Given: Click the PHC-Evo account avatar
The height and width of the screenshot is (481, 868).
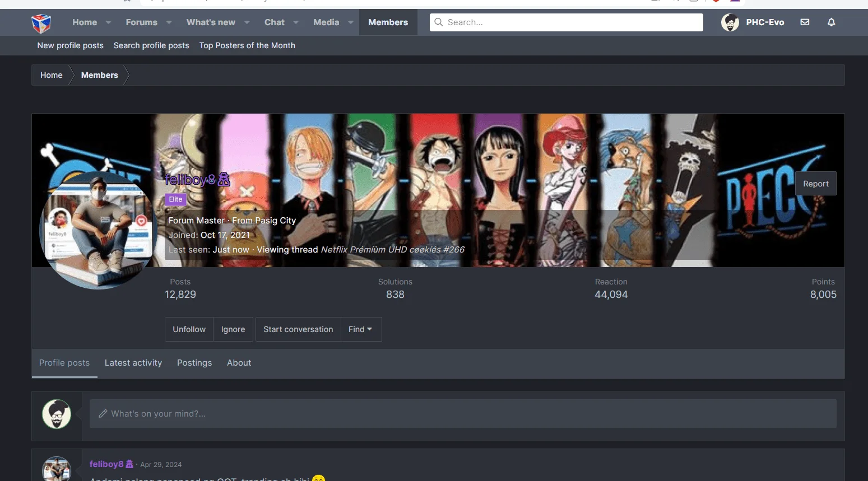Looking at the screenshot, I should pyautogui.click(x=730, y=22).
